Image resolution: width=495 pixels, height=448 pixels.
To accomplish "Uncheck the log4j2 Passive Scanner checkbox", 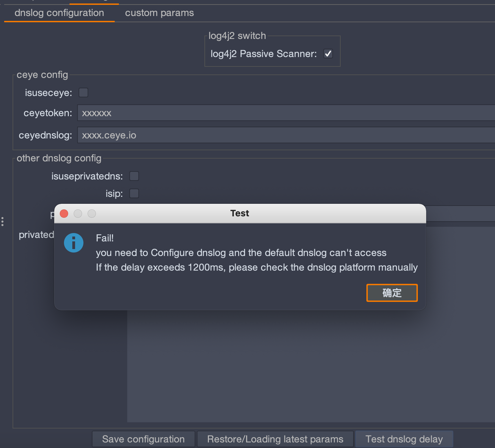I will 328,54.
